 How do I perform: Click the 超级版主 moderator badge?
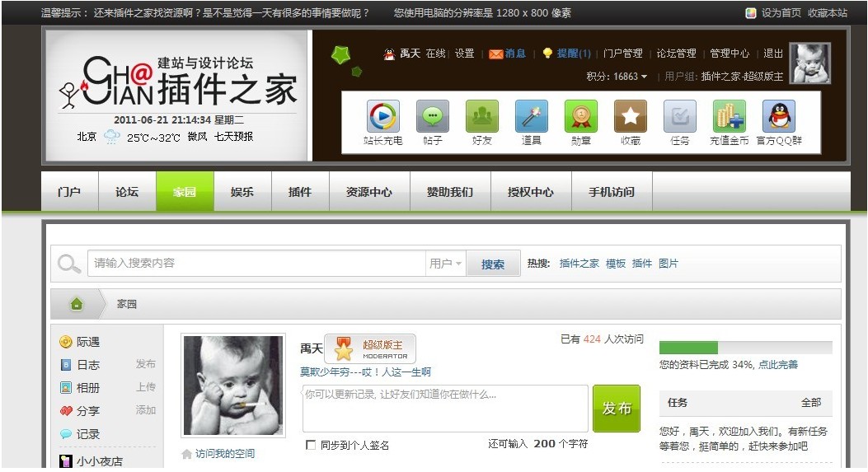pos(370,348)
